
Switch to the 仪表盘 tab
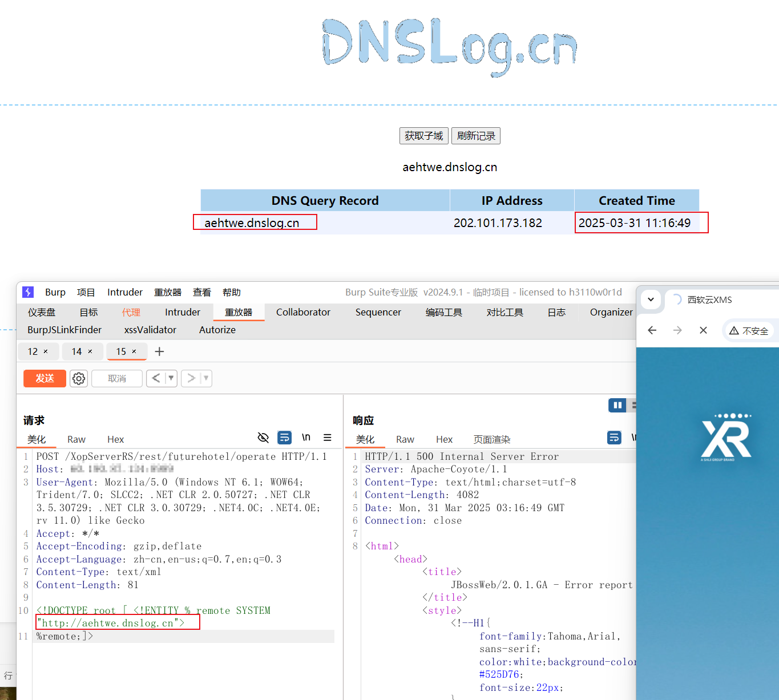pyautogui.click(x=42, y=312)
